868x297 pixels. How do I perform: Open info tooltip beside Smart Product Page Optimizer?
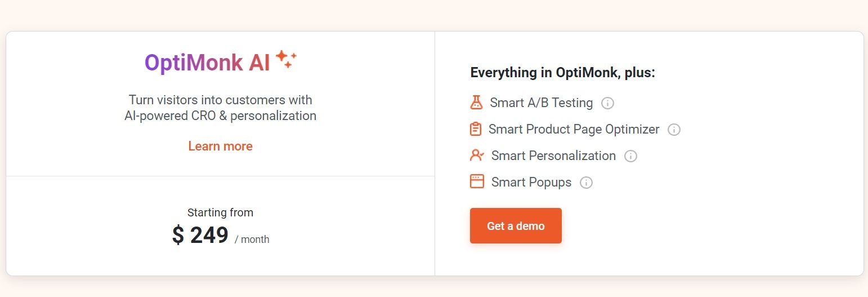tap(674, 130)
